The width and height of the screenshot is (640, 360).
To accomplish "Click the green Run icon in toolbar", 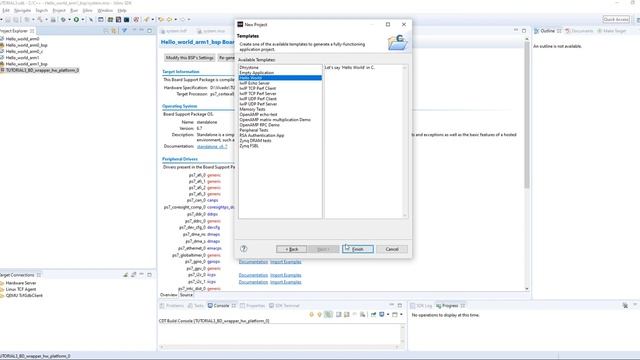I will [x=76, y=20].
